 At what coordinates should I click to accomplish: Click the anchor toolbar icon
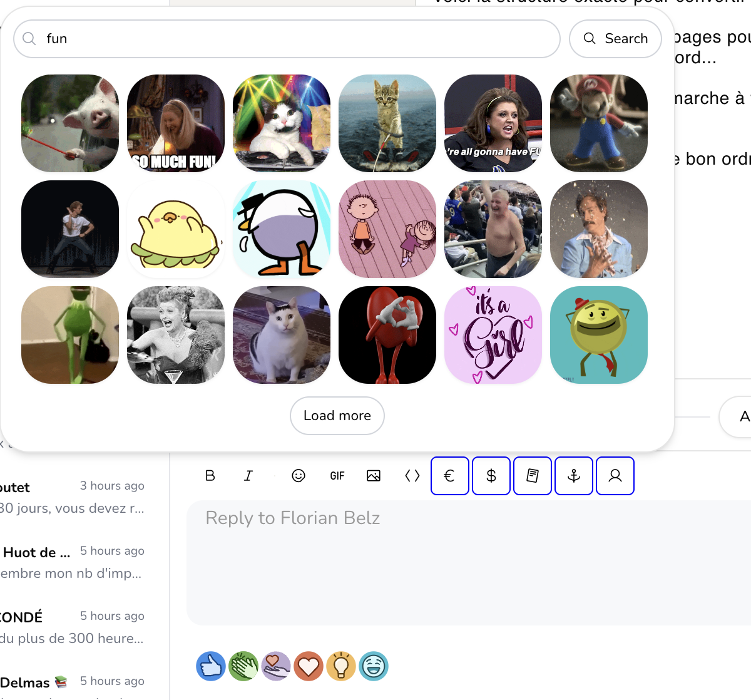click(x=574, y=476)
